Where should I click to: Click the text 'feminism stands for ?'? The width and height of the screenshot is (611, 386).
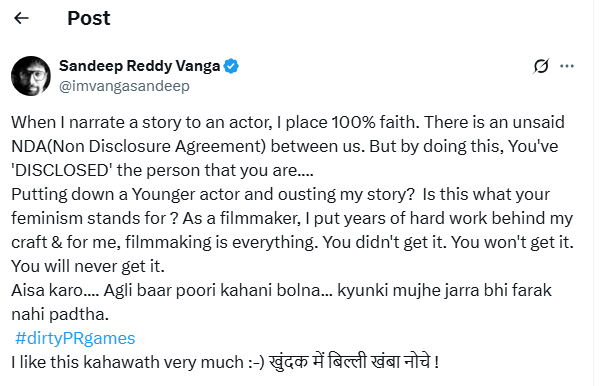tap(95, 218)
